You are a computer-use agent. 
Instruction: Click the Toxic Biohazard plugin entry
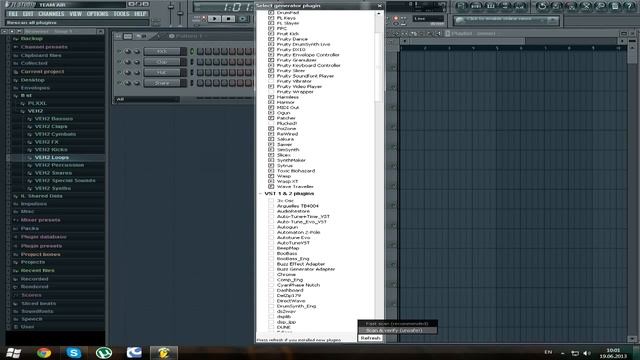(296, 171)
